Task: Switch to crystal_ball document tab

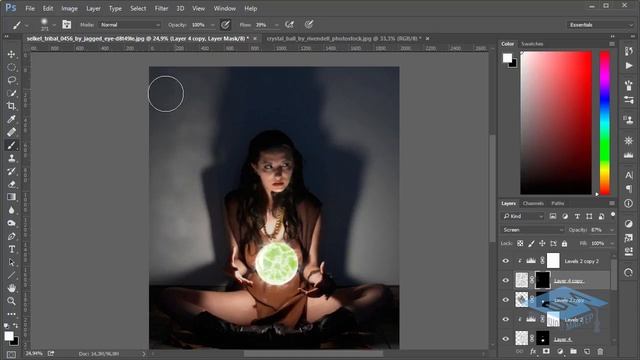Action: [344, 38]
